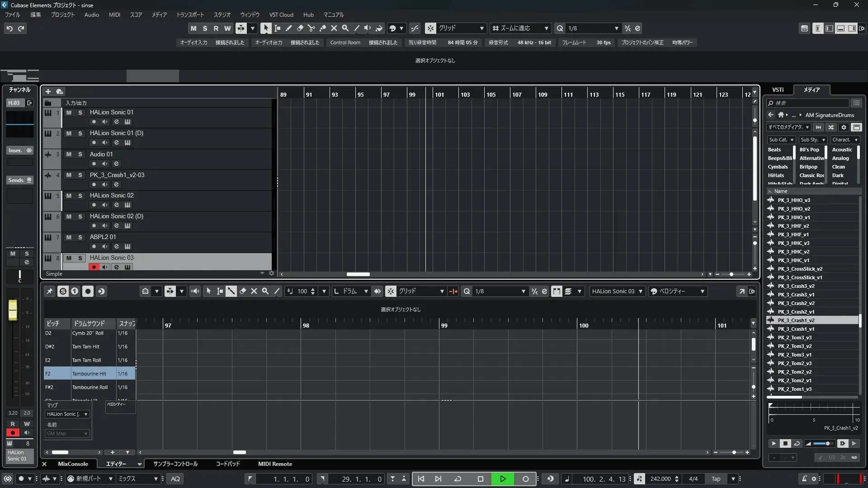The width and height of the screenshot is (868, 488).
Task: Pick the Glue tool in the top toolbar
Action: [322, 28]
